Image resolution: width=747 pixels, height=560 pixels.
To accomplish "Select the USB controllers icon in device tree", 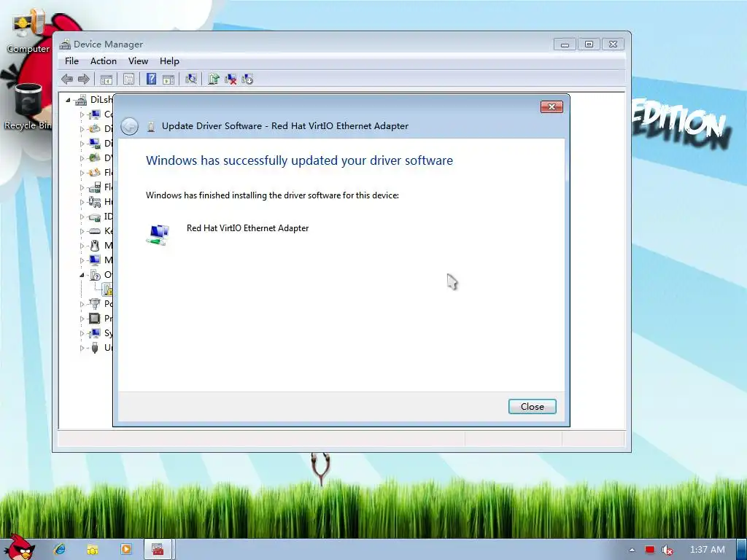I will click(x=95, y=348).
